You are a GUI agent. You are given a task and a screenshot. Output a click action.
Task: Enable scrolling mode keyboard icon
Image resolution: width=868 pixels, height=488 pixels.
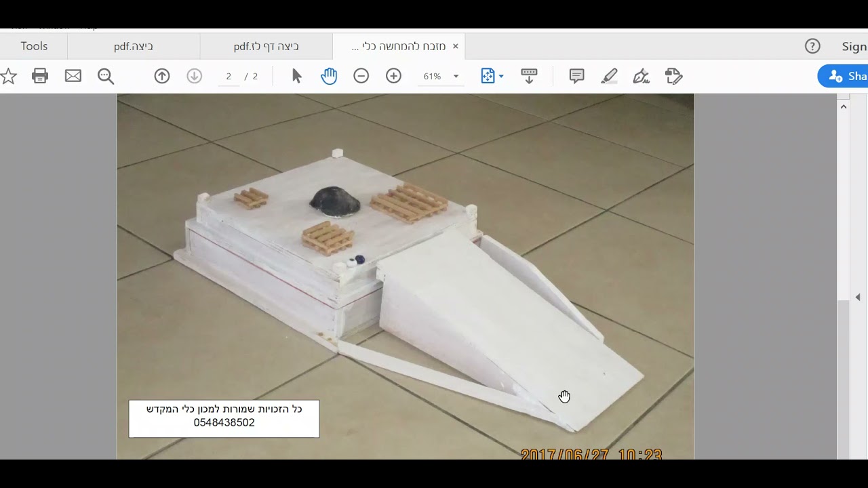click(529, 76)
